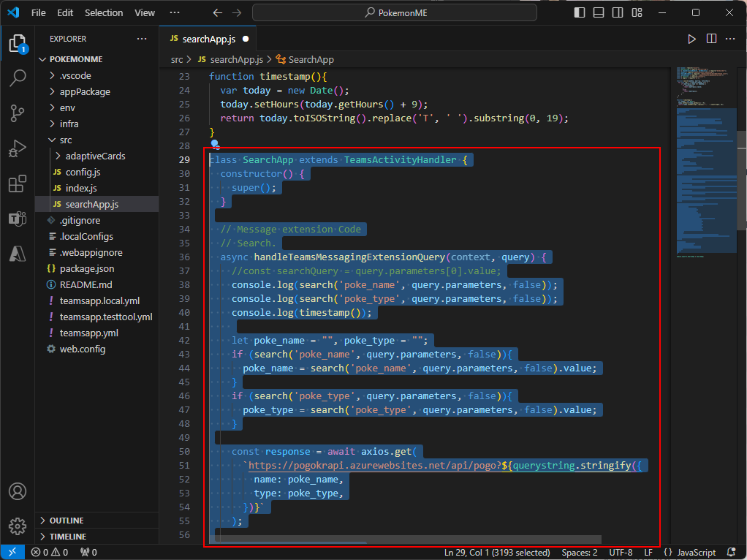Click the SearchApp class breadcrumb
747x560 pixels.
(305, 59)
